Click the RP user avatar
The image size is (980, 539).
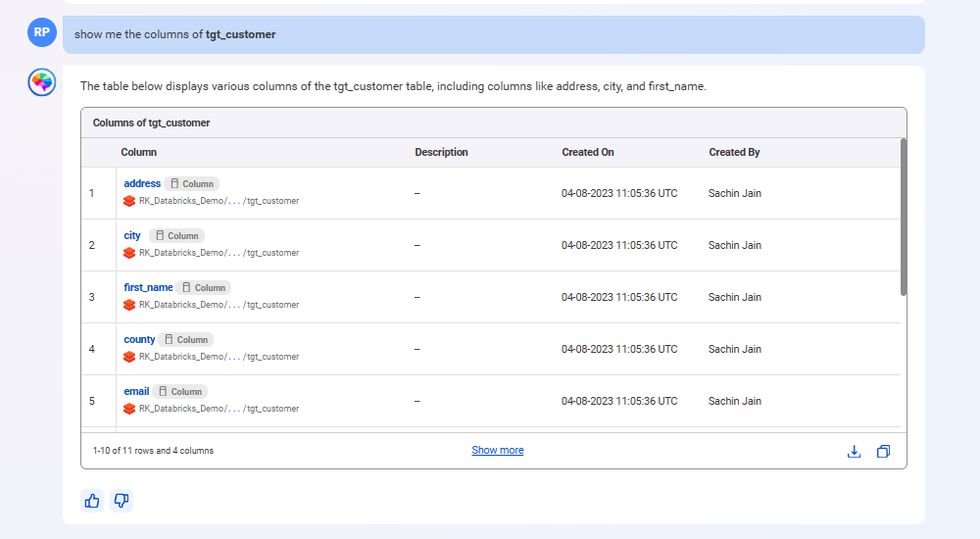(42, 32)
